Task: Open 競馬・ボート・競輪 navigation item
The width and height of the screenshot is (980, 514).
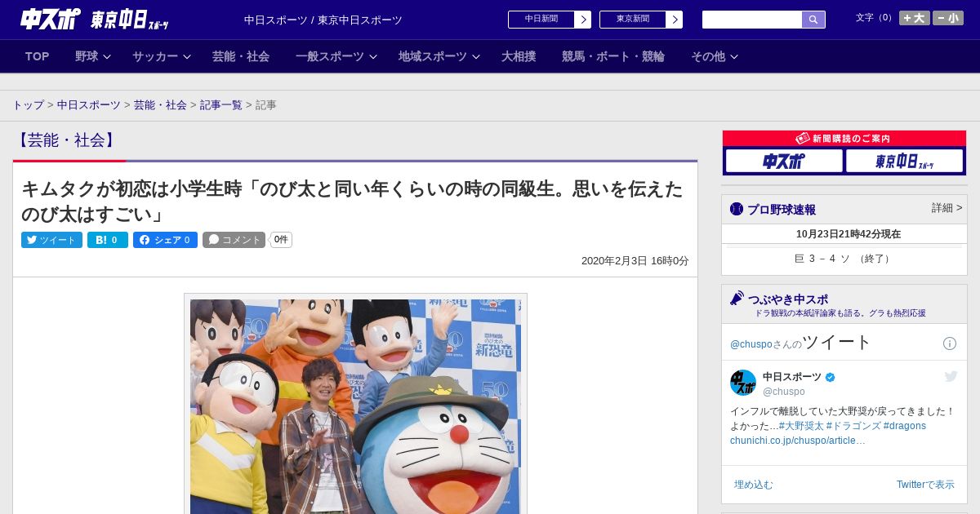Action: pos(612,56)
